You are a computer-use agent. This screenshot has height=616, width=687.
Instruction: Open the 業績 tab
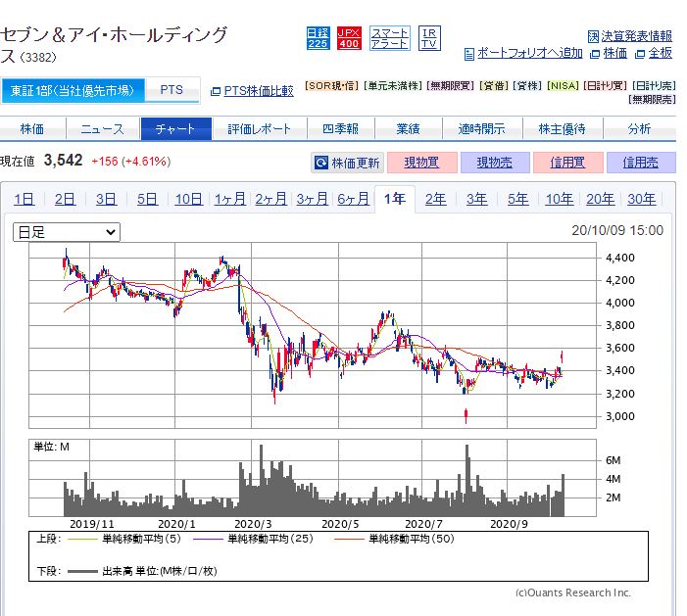tap(408, 128)
